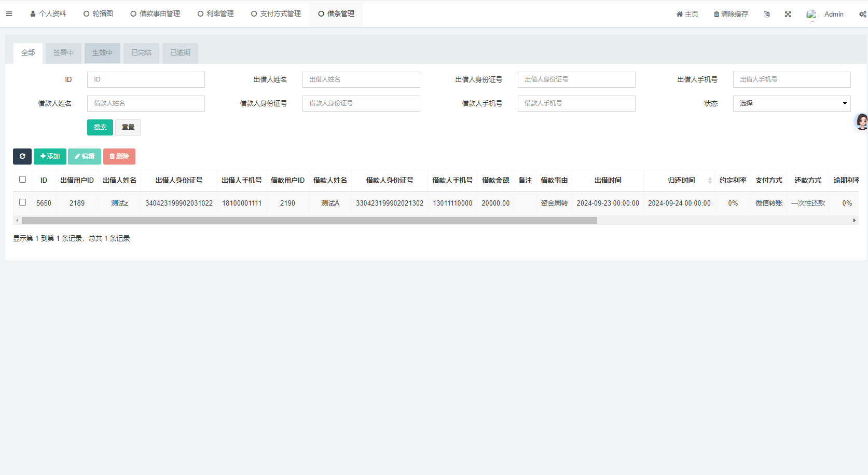Switch to the 生效中 tab
The width and height of the screenshot is (868, 475).
(x=102, y=53)
